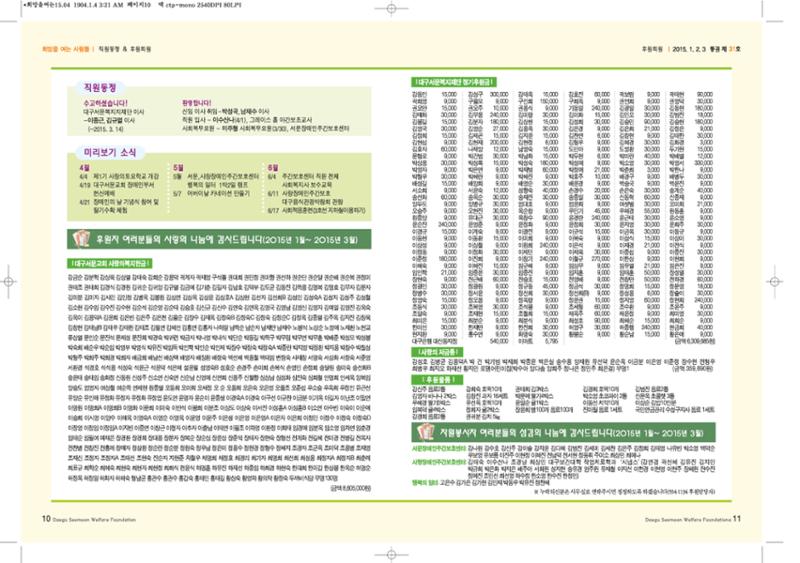Select the 금액 6,605,000원 total on page 10
This screenshot has height=563, width=800.
pyautogui.click(x=351, y=488)
